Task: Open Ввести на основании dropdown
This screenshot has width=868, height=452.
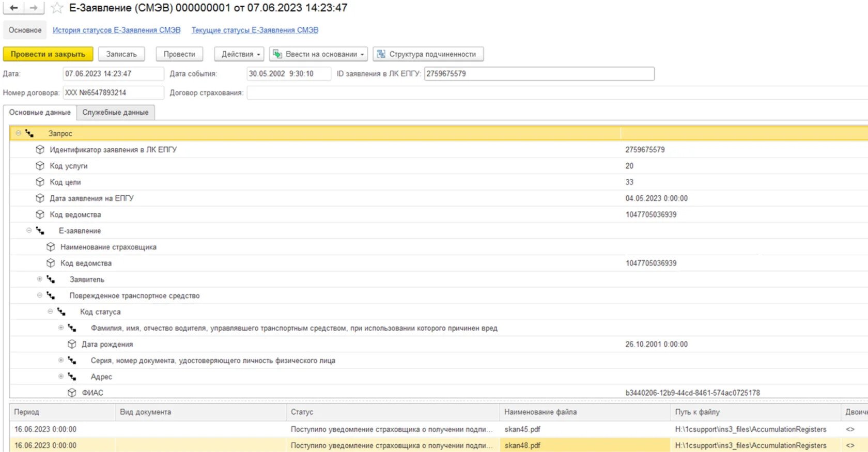Action: [x=318, y=54]
